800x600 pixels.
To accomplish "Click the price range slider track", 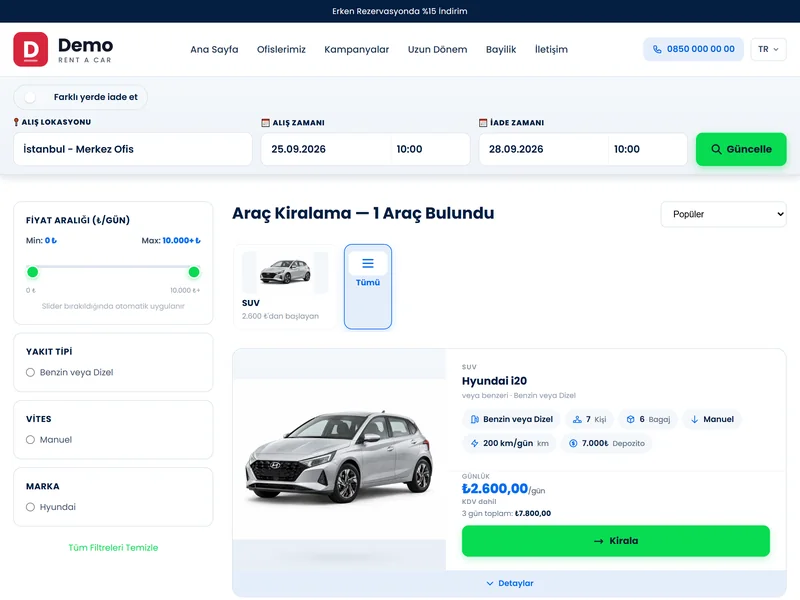I will (113, 267).
